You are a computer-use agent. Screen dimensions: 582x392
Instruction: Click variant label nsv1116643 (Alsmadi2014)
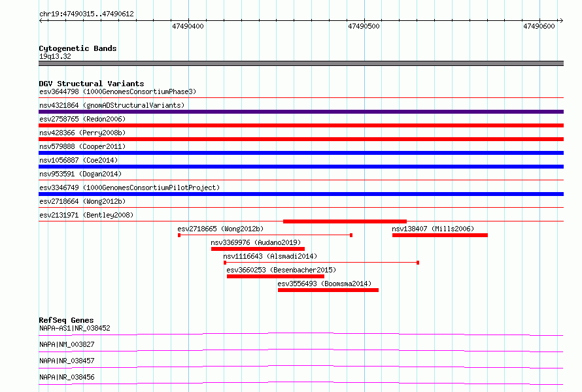tap(270, 256)
